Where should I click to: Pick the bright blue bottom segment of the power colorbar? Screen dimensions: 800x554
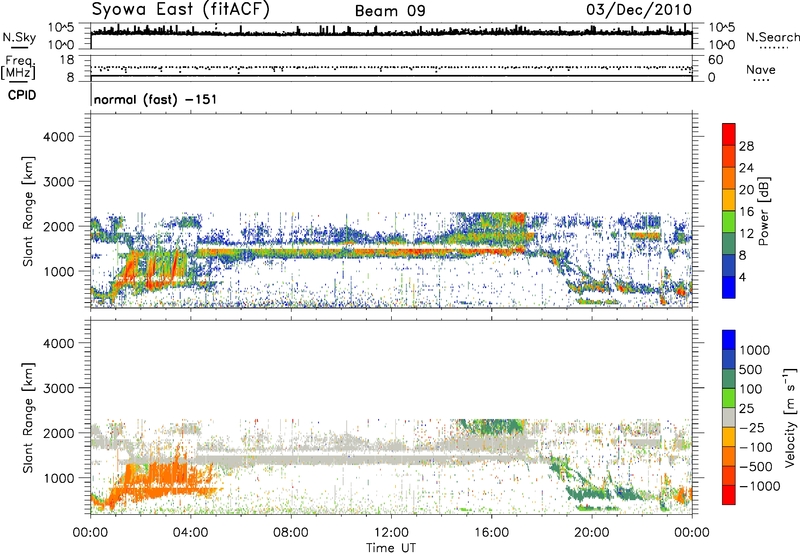[729, 287]
